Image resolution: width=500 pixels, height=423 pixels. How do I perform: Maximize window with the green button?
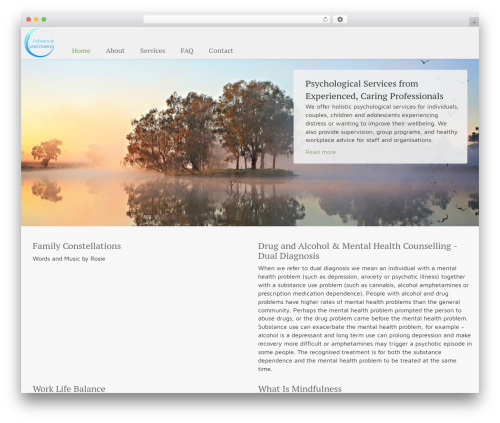tap(44, 19)
